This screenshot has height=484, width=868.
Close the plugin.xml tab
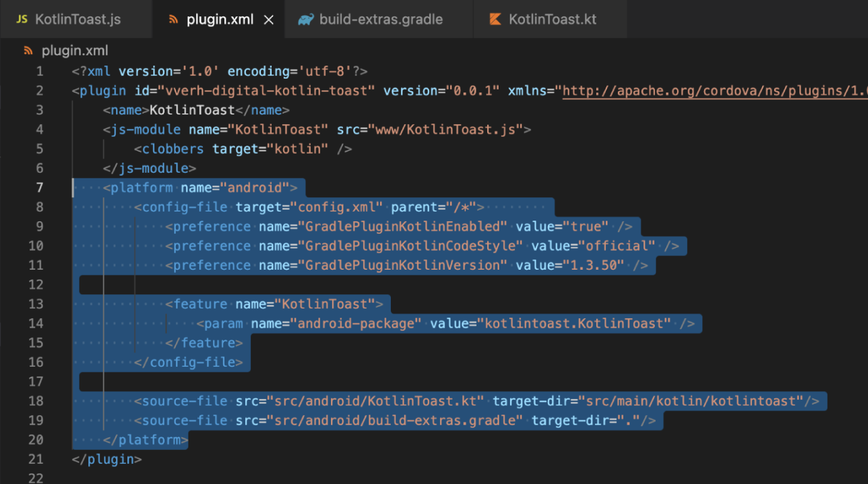click(x=269, y=20)
